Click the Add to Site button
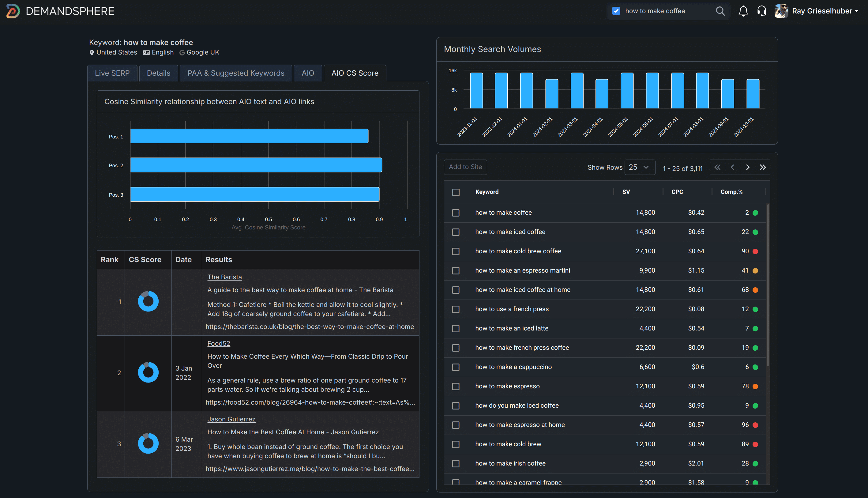Screen dimensions: 868x498 [465, 167]
